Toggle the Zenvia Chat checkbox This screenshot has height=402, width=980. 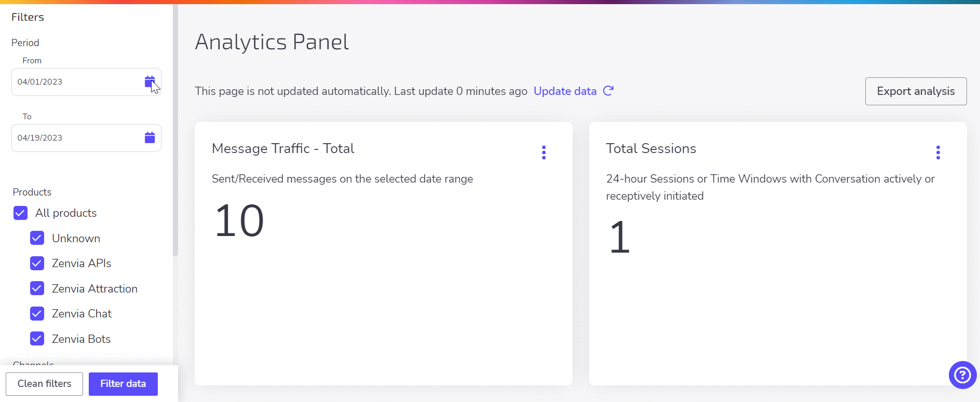coord(37,314)
